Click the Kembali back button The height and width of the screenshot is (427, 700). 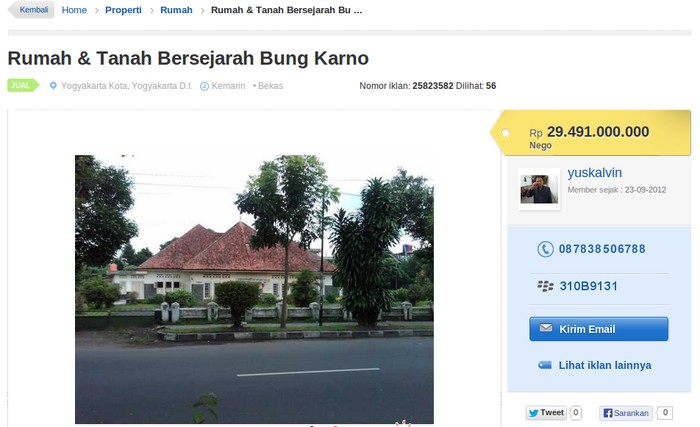click(x=31, y=10)
